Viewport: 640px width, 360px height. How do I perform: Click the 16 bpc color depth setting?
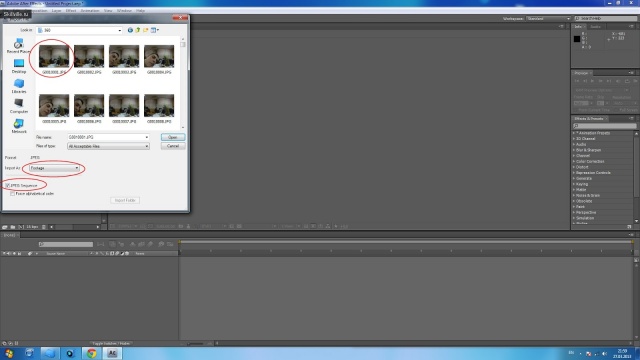click(x=32, y=227)
